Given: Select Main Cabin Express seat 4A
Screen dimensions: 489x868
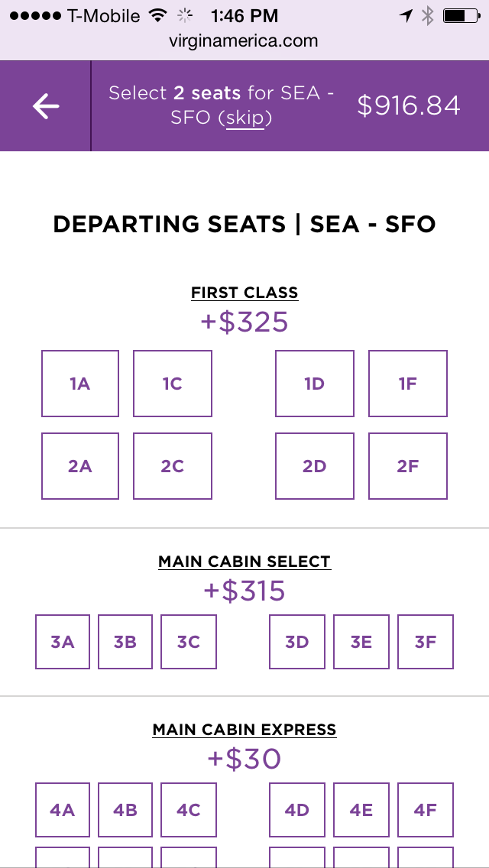Looking at the screenshot, I should [x=63, y=810].
